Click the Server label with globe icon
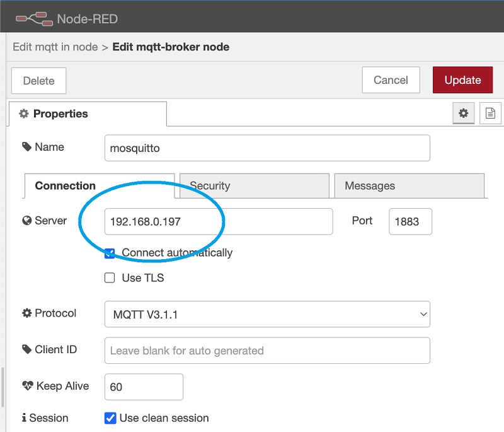Screen dimensions: 504x432 [x=44, y=221]
